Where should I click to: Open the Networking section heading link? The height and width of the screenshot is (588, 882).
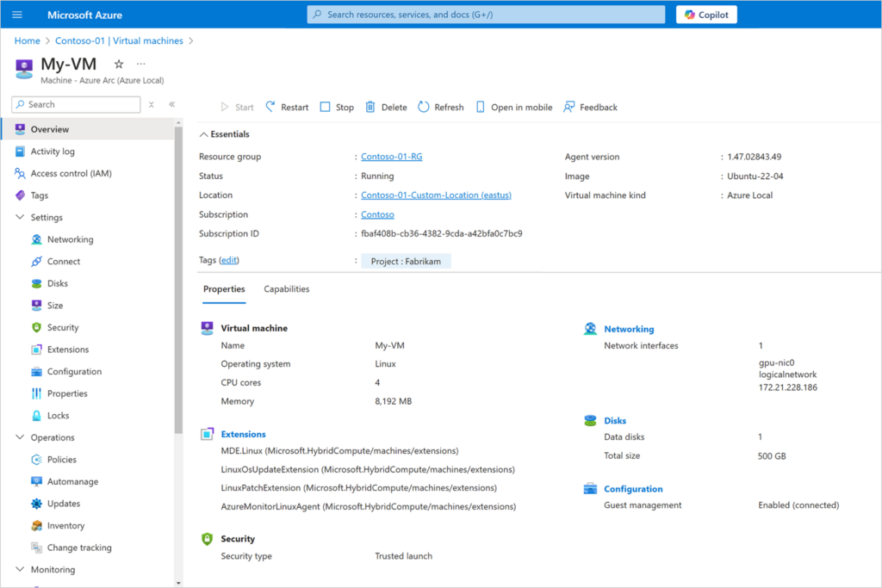click(x=629, y=329)
